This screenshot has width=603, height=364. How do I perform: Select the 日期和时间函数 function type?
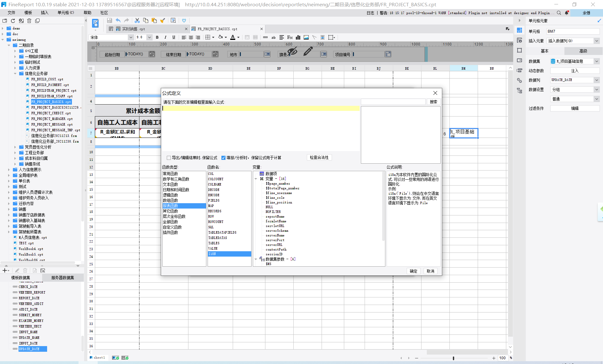[176, 190]
